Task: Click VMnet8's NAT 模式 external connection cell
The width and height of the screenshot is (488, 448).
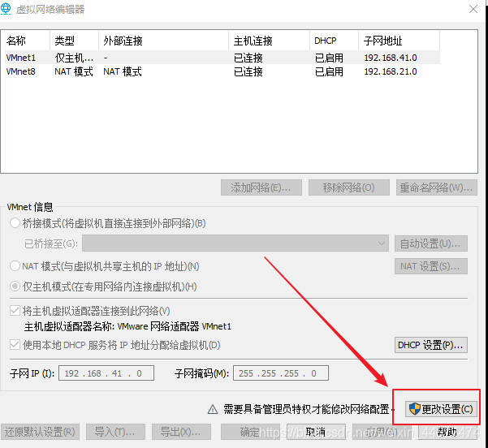Action: point(123,71)
